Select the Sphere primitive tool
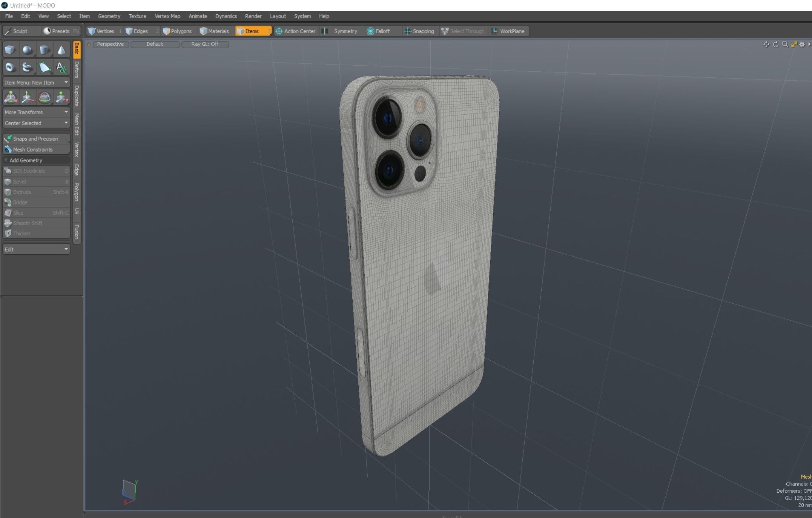This screenshot has height=518, width=812. tap(27, 50)
